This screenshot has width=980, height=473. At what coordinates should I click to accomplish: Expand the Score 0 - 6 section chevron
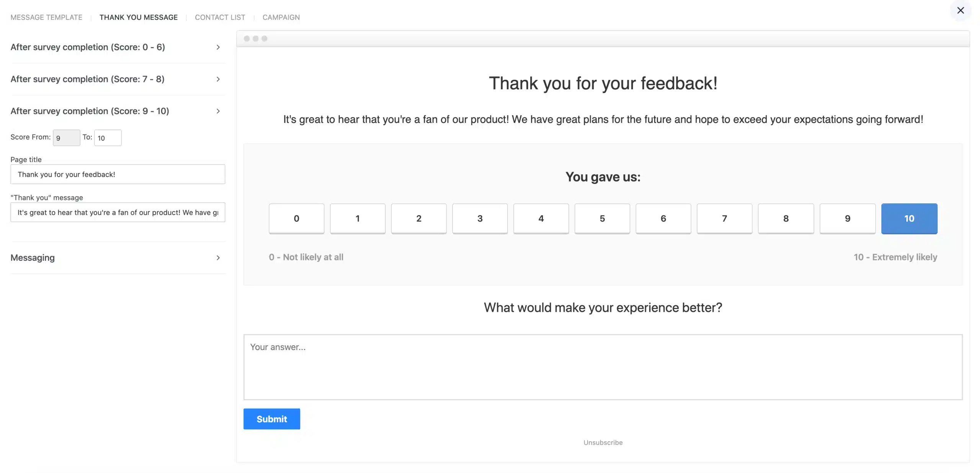point(218,47)
